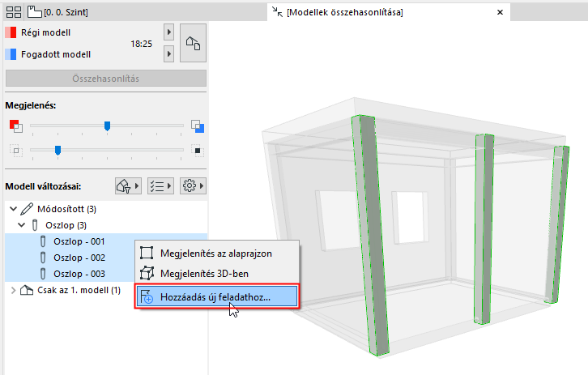Click the 18:25 timestamp text
Image resolution: width=588 pixels, height=375 pixels.
142,44
